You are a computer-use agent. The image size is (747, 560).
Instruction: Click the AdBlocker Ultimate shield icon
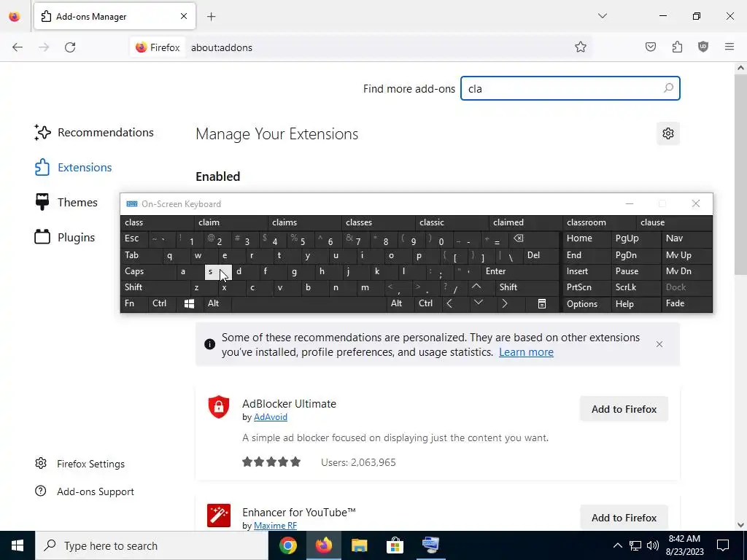pyautogui.click(x=219, y=407)
